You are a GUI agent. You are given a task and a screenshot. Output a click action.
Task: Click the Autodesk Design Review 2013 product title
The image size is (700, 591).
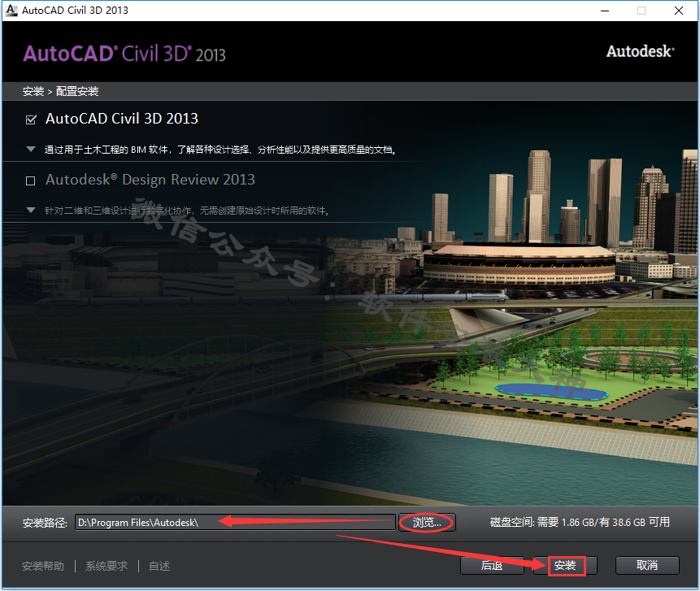150,180
